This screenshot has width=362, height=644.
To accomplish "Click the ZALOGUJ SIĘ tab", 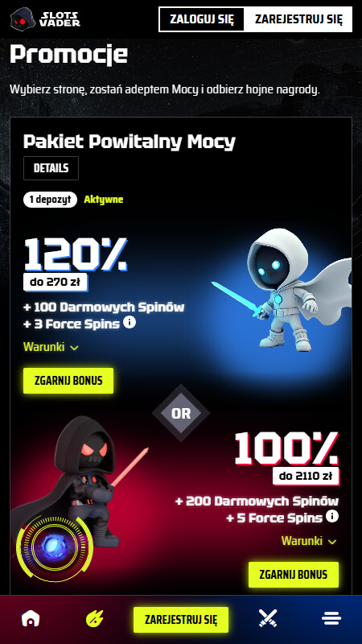I will tap(202, 19).
